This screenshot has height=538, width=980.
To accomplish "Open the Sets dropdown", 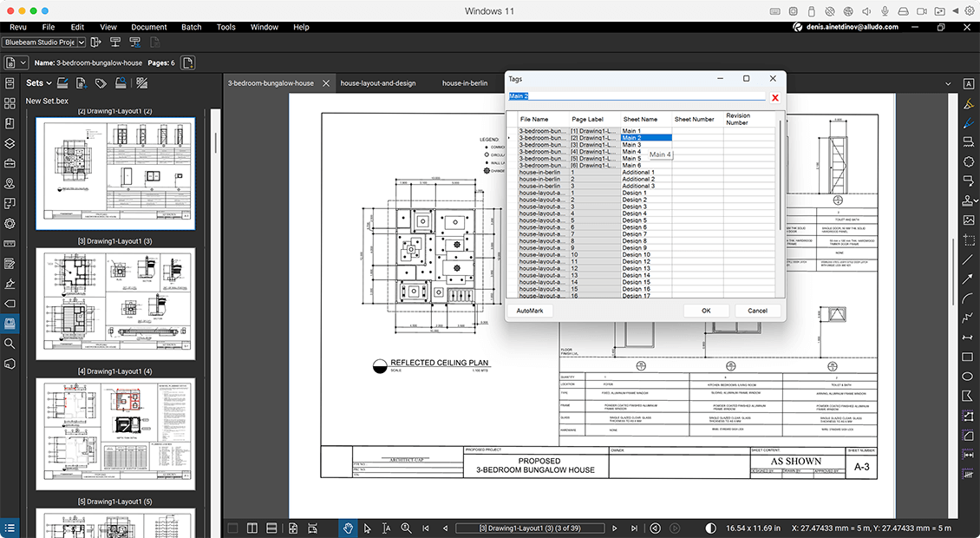I will pos(39,82).
